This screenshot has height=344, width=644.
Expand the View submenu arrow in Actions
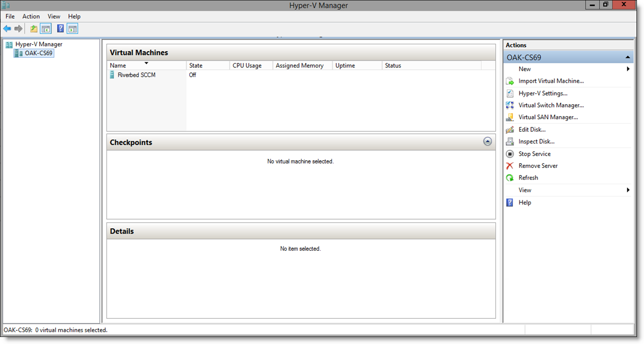tap(628, 190)
